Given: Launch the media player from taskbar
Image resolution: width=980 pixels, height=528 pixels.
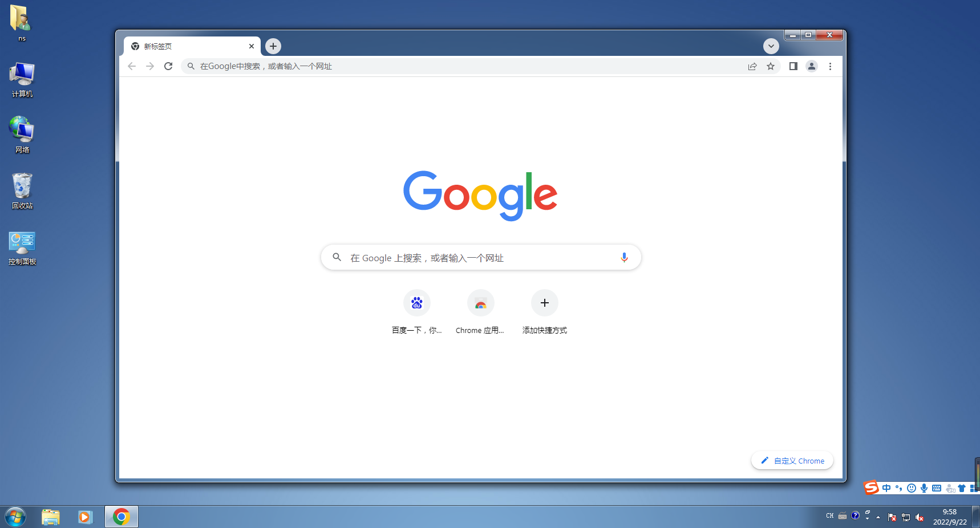Looking at the screenshot, I should 85,517.
